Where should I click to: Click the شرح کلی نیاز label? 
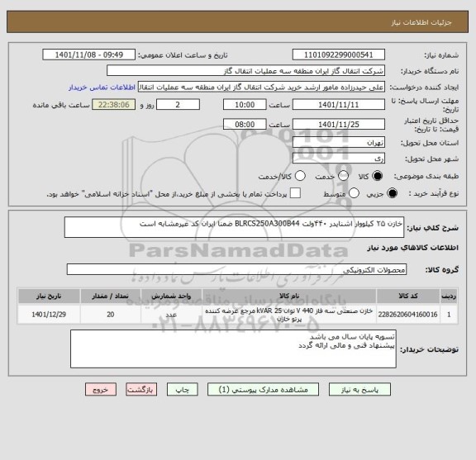[x=432, y=228]
